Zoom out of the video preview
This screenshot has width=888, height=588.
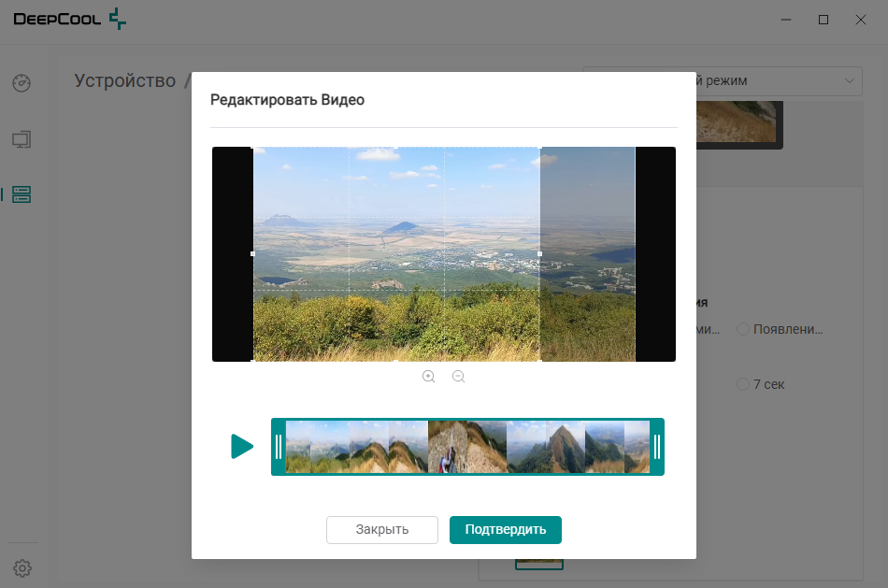click(459, 377)
